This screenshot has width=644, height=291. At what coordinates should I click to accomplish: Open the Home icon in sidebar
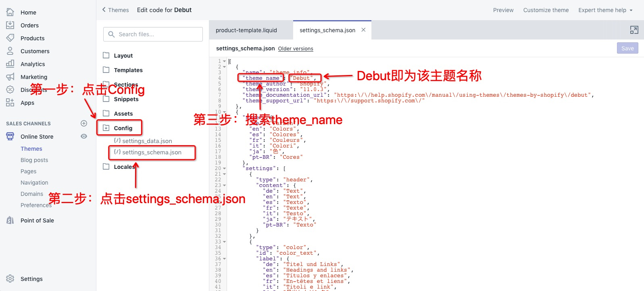pos(10,12)
